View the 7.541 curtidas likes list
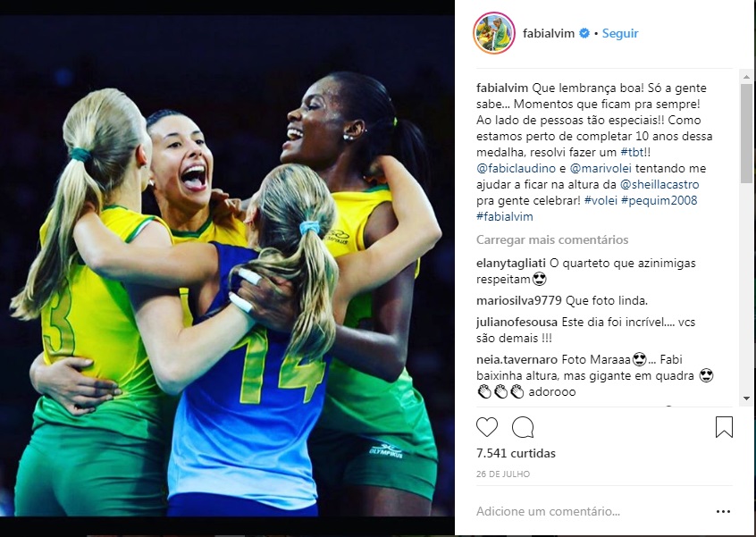756x537 pixels. pyautogui.click(x=516, y=453)
